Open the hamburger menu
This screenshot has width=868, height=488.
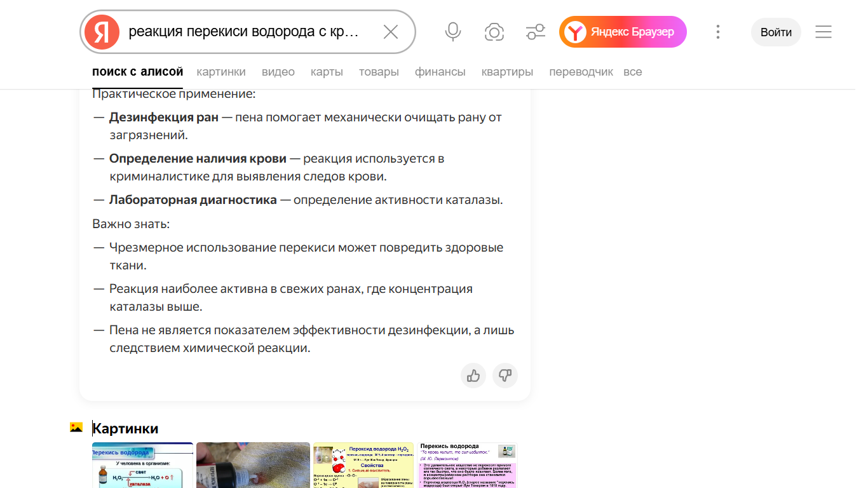tap(824, 32)
